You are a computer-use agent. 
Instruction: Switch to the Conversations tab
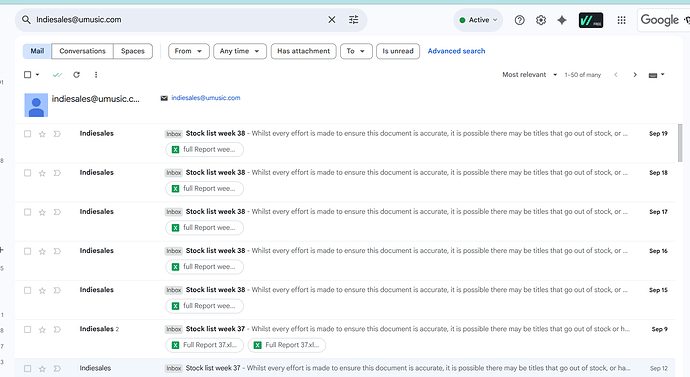click(82, 51)
